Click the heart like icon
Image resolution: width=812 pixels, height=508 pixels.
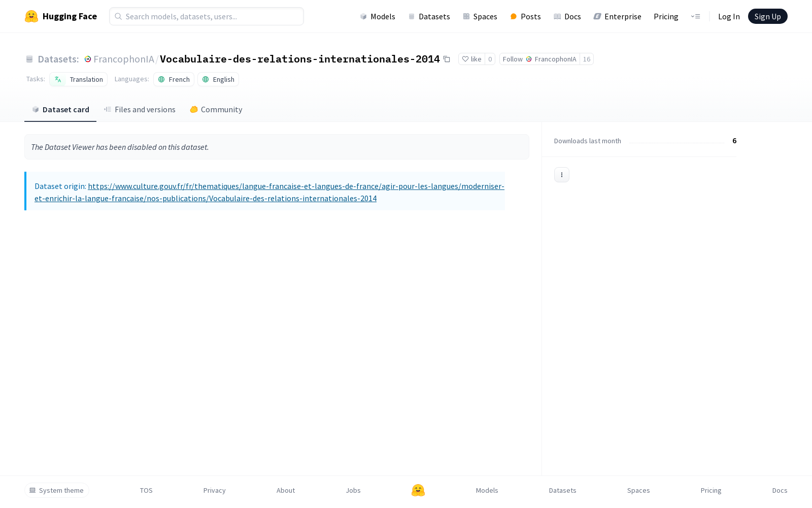465,59
